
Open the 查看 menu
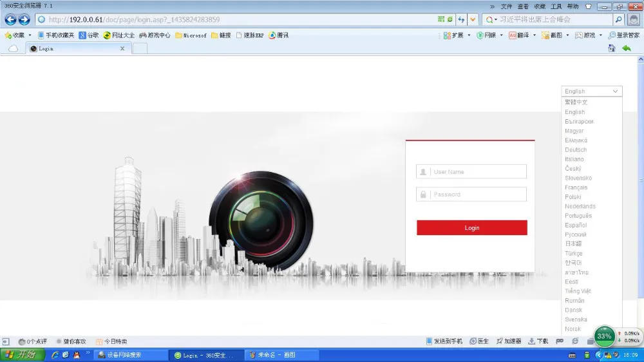(523, 6)
